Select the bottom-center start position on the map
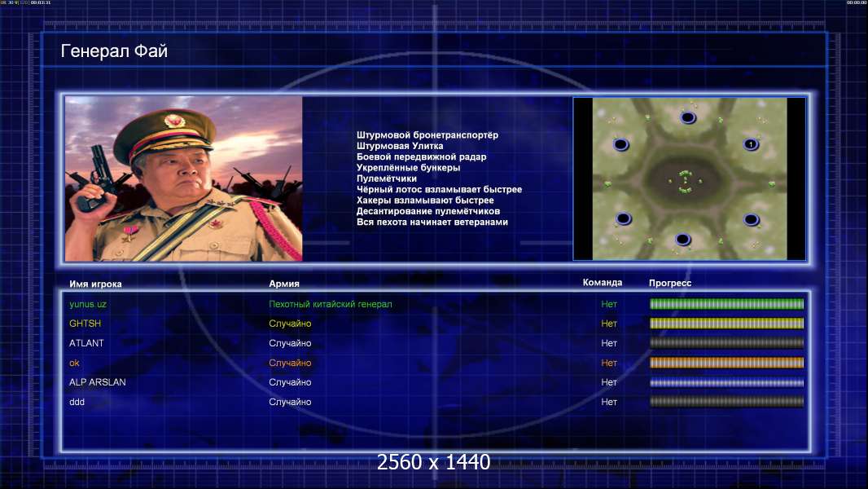This screenshot has width=868, height=489. [x=682, y=240]
